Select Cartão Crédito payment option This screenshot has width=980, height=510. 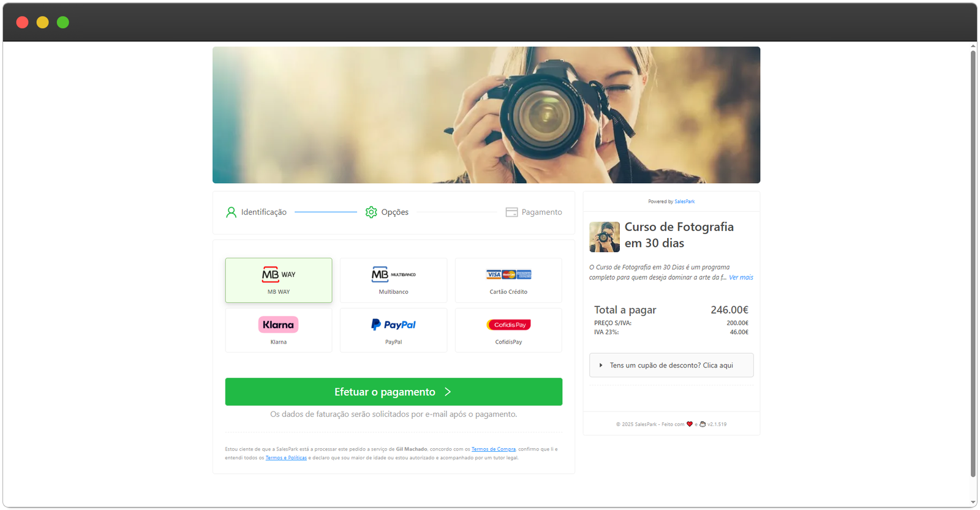coord(508,280)
